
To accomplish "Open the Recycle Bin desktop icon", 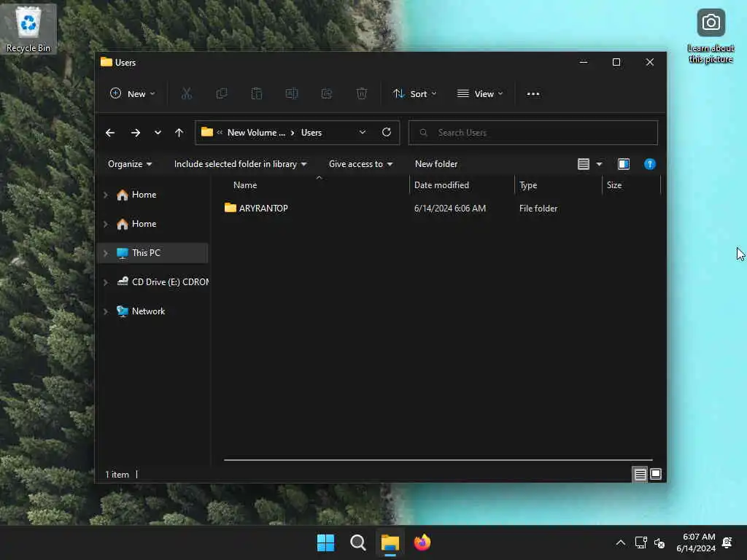I will 28,29.
